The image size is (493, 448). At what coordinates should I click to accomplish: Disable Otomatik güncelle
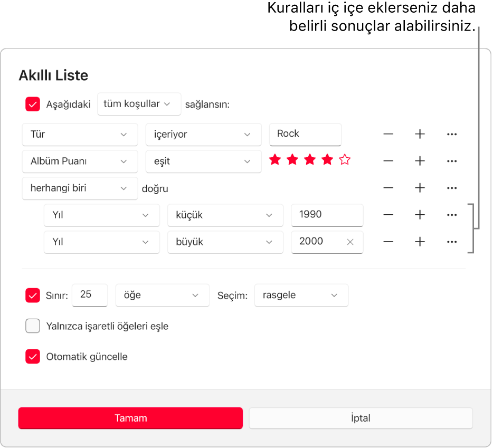[33, 356]
